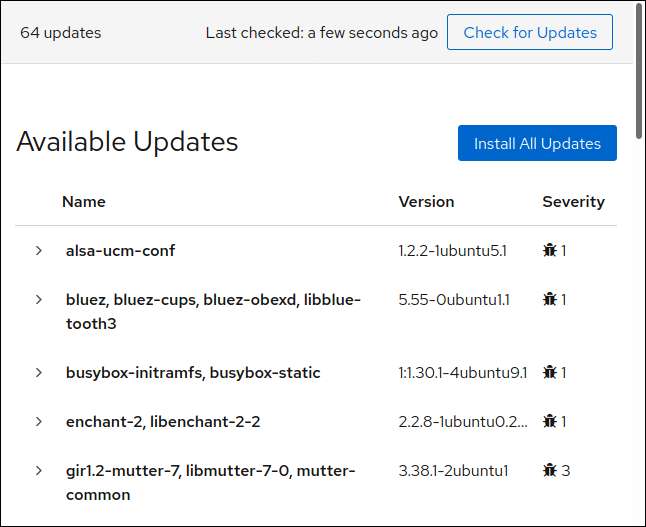Click bug icon in enchant-2 row

(x=549, y=422)
